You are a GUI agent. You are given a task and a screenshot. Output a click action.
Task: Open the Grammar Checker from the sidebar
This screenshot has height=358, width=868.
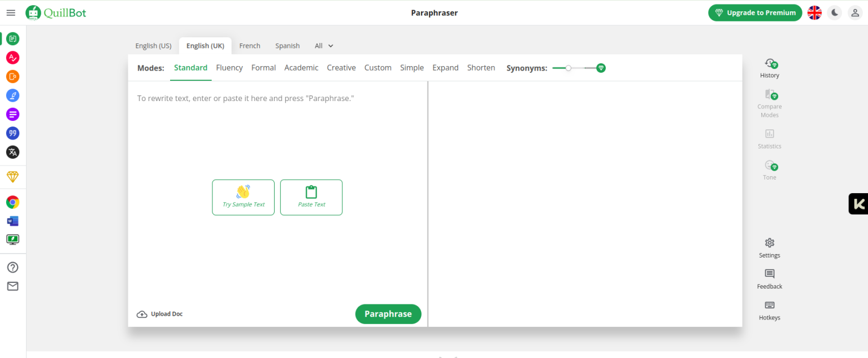pos(12,58)
